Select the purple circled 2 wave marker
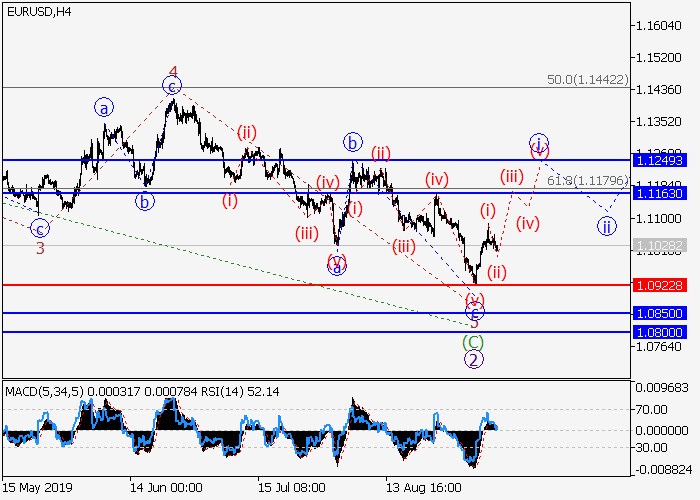The width and height of the screenshot is (700, 500). point(473,360)
